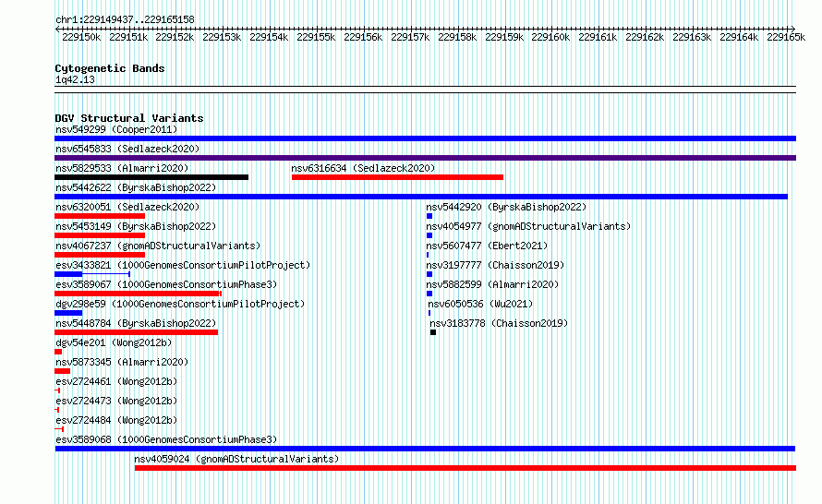The width and height of the screenshot is (822, 504).
Task: Select dgv54e201 (Wong2012b) label
Action: [x=114, y=342]
